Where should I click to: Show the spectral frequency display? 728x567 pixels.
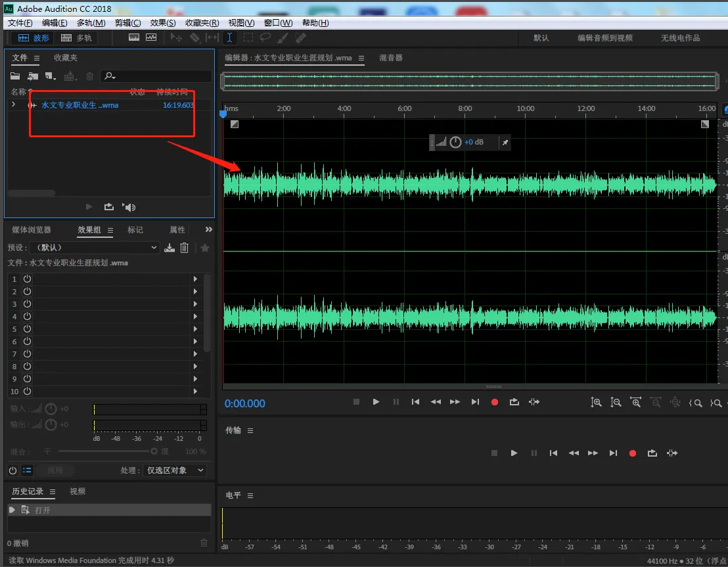(134, 38)
